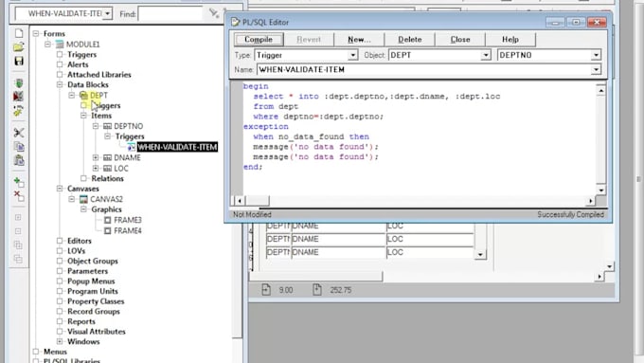
Task: Select the Property Classes node
Action: 96,301
